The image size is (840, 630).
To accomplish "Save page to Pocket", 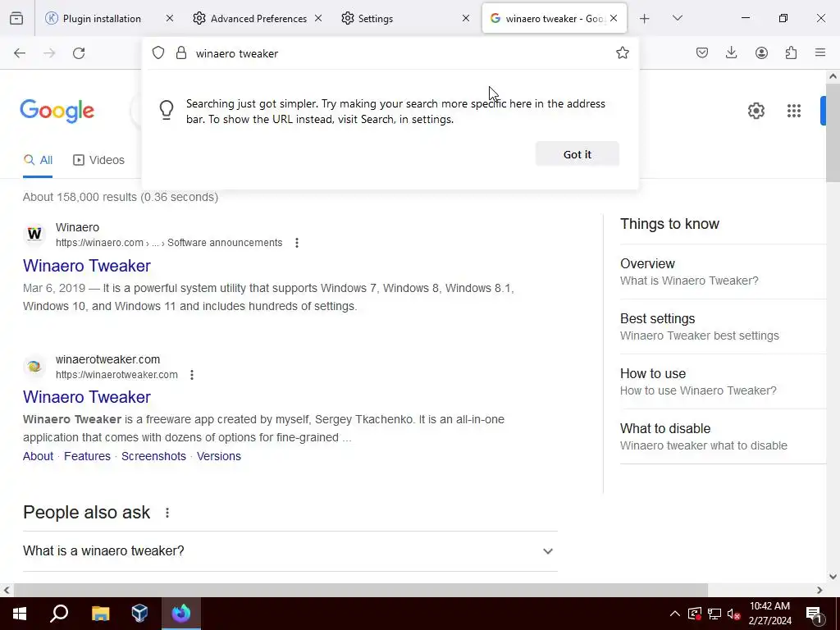I will pyautogui.click(x=702, y=52).
